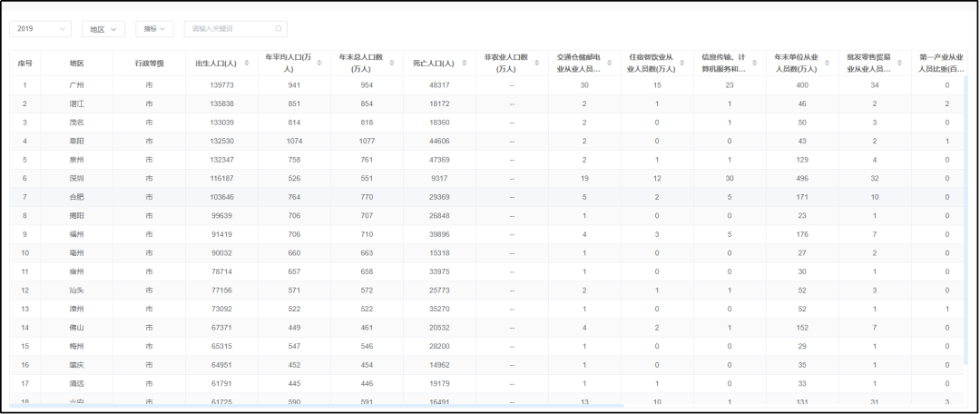The image size is (980, 414).
Task: Click the 行政等级 column header
Action: [x=150, y=63]
